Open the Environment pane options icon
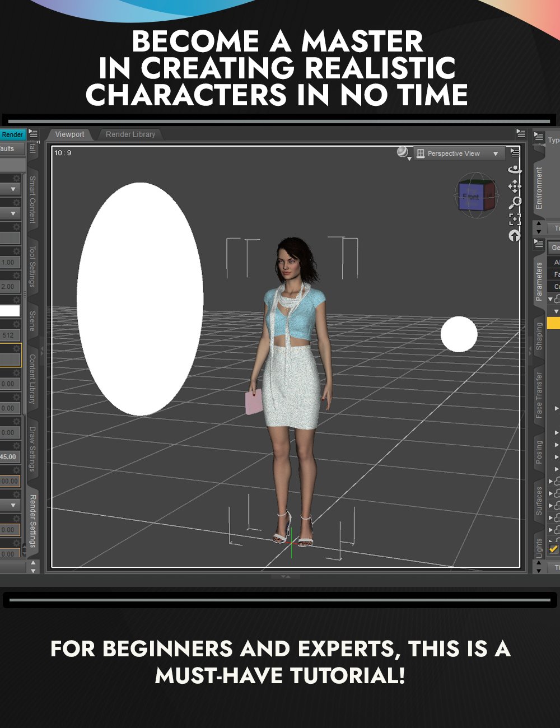This screenshot has width=560, height=728. point(538,136)
